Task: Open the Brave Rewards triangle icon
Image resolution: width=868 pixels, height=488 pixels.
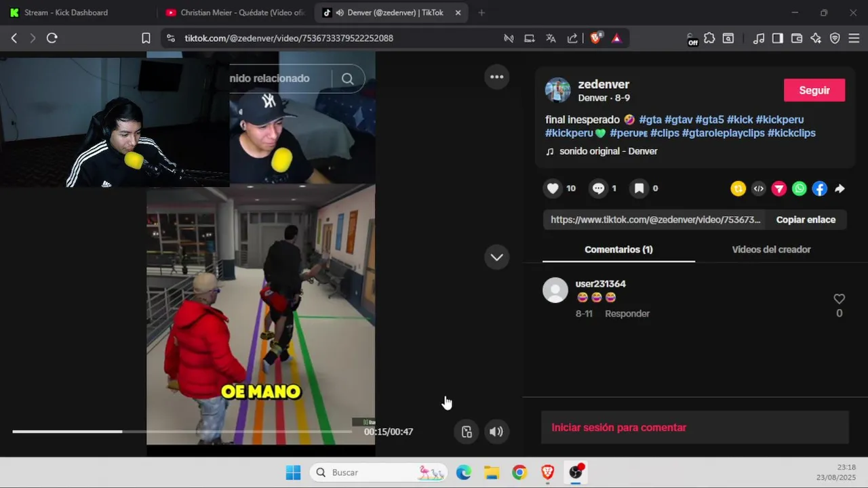Action: point(616,39)
